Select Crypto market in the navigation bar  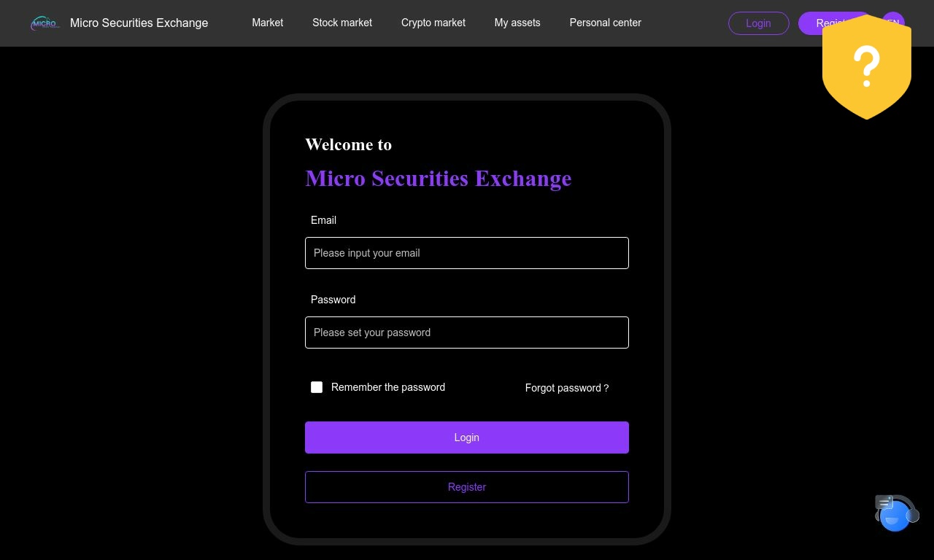coord(433,23)
